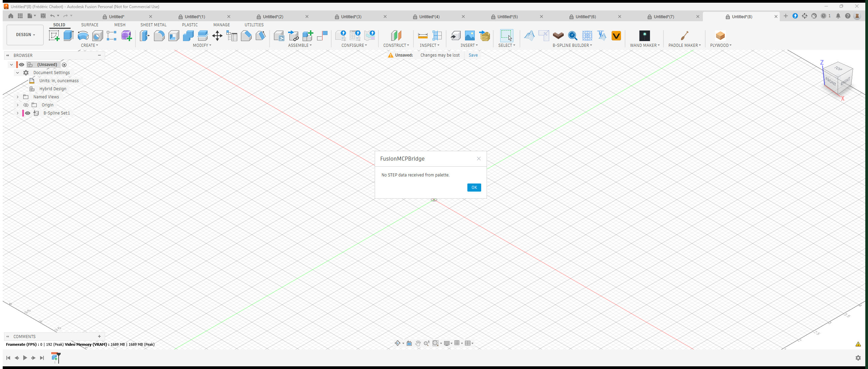Click the Extrude tool icon
The width and height of the screenshot is (868, 369).
pyautogui.click(x=69, y=36)
